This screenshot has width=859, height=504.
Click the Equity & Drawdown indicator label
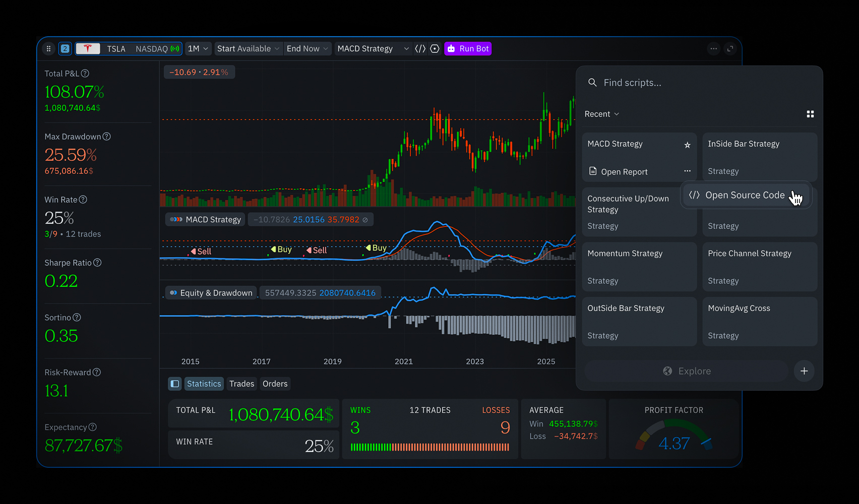[211, 293]
